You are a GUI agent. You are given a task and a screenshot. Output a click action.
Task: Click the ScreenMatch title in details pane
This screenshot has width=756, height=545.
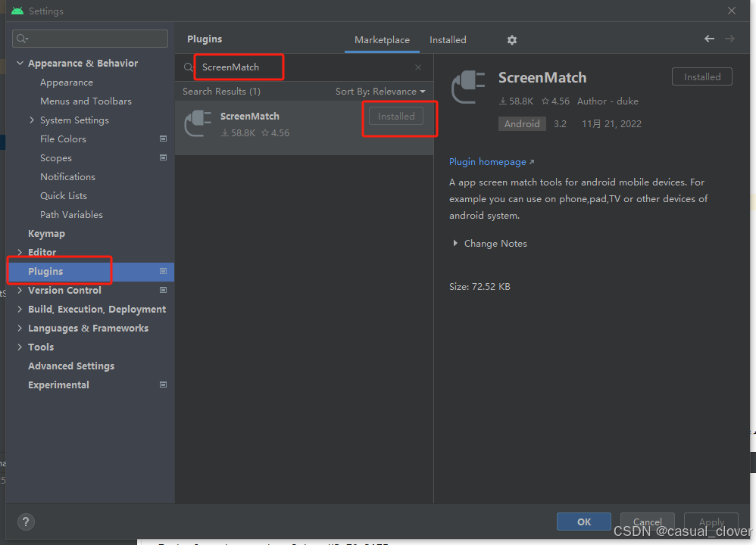pos(542,77)
